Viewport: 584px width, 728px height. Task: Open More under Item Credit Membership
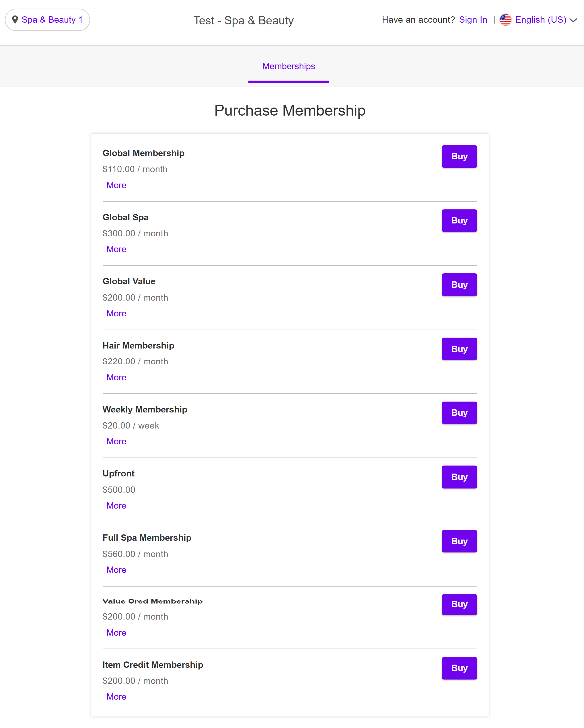[x=116, y=697]
